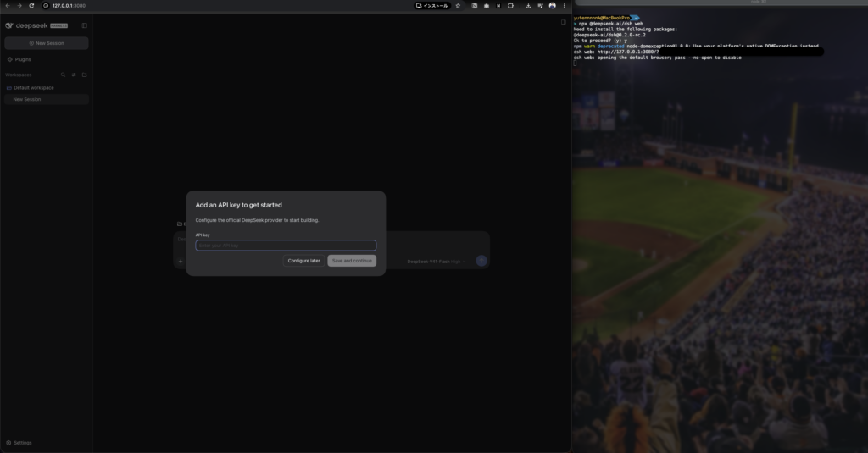This screenshot has height=453, width=868.
Task: Click the インストール install app button
Action: [x=431, y=6]
